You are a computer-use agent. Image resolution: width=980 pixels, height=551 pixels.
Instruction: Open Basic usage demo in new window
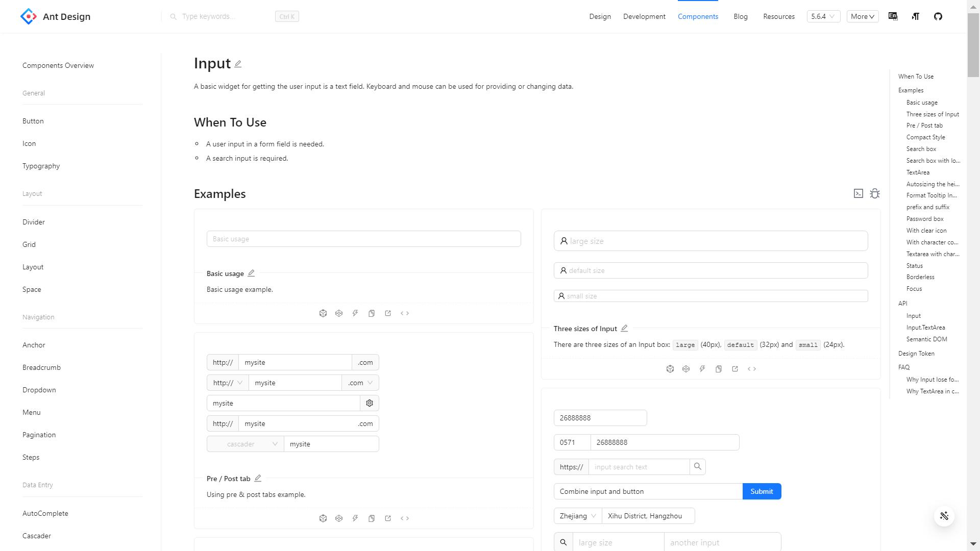tap(388, 313)
